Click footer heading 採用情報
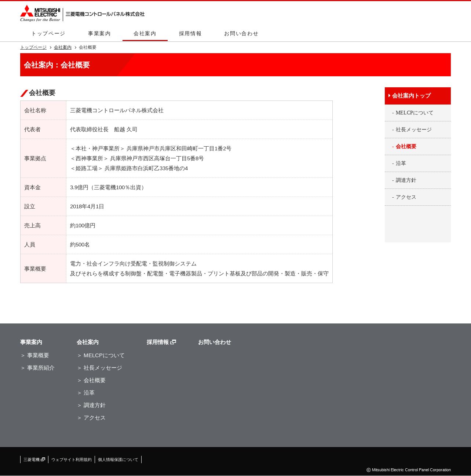 coord(158,342)
